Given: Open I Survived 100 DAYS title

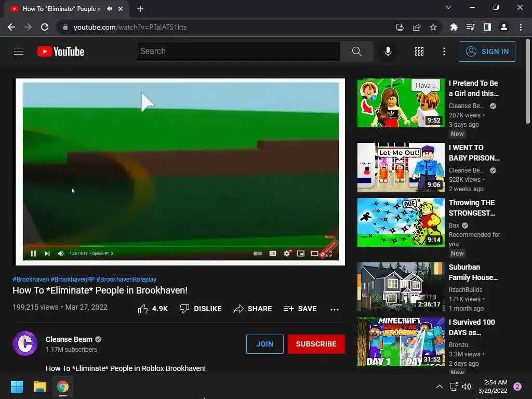Looking at the screenshot, I should [472, 327].
